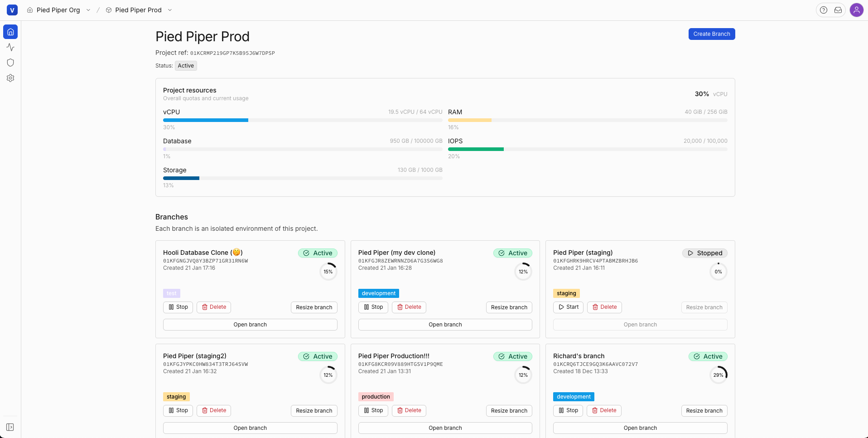Click the purple user avatar icon
868x438 pixels.
pos(857,10)
